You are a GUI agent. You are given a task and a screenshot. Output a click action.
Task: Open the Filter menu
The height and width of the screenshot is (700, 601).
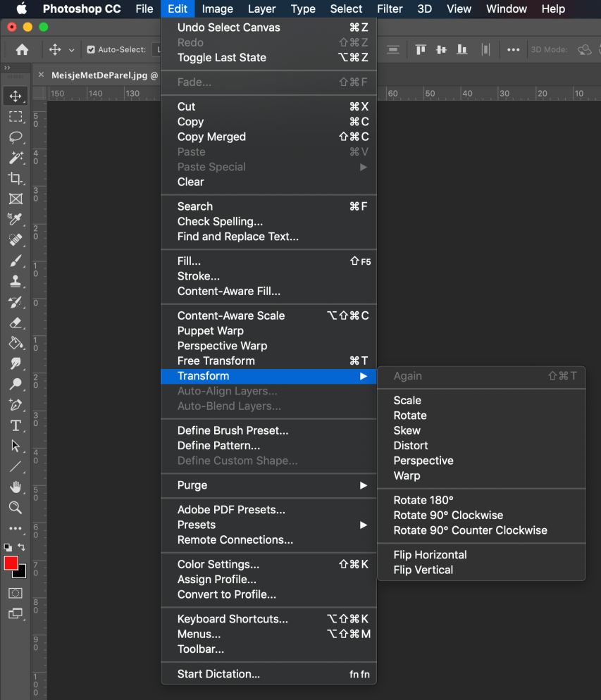pos(390,9)
